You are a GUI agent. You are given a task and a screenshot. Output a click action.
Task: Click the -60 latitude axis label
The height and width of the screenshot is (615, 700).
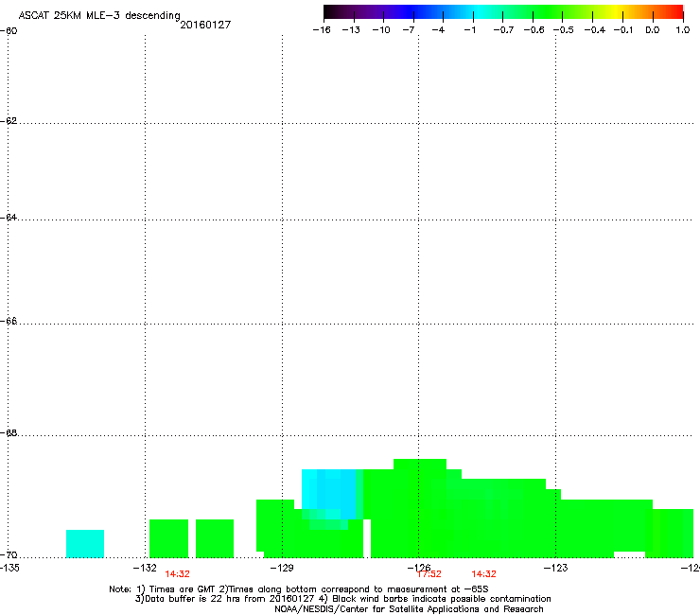(x=9, y=31)
